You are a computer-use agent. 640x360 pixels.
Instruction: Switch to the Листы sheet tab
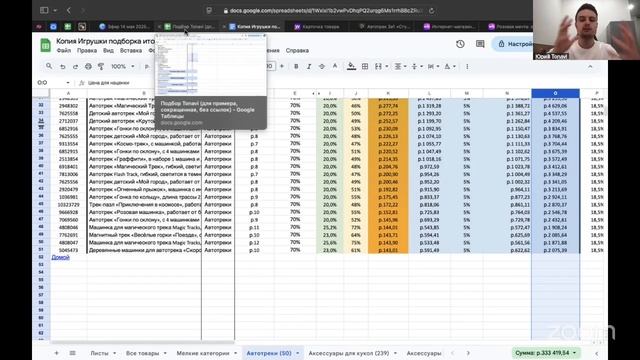100,353
